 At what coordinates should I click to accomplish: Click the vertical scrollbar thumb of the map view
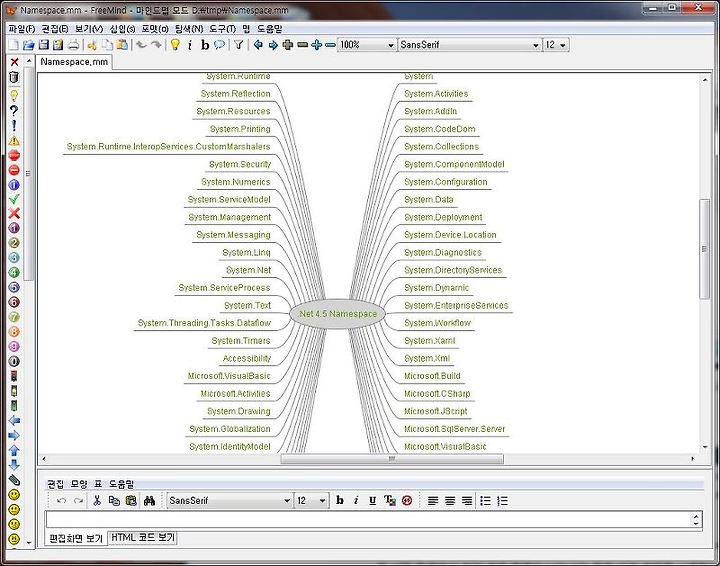(704, 249)
